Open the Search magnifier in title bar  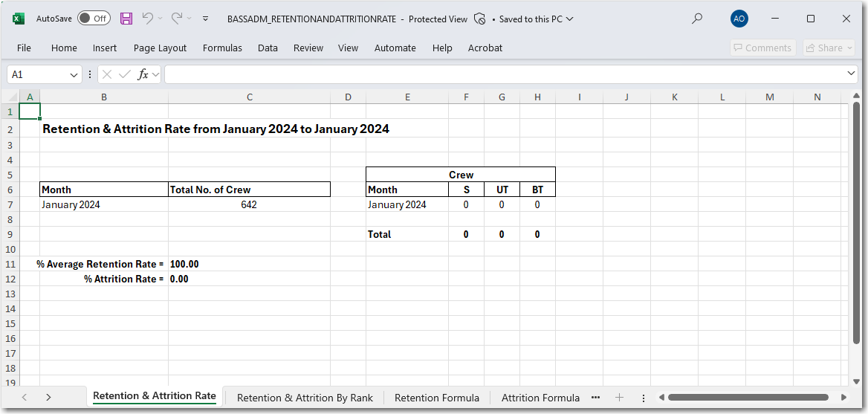point(696,19)
